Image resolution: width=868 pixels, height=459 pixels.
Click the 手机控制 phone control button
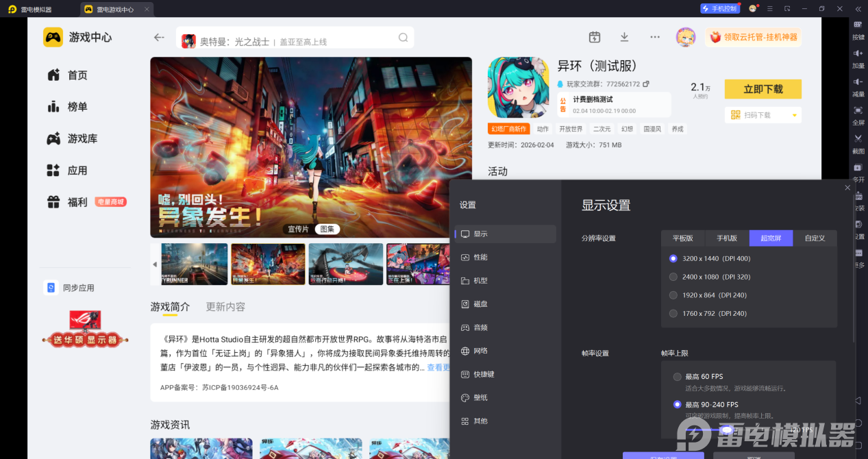tap(719, 8)
